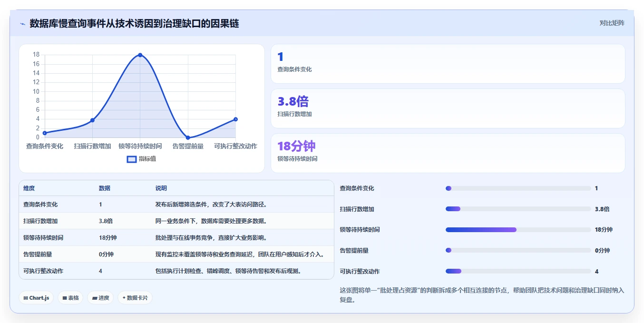This screenshot has height=323, width=644.
Task: Toggle the 指标值 legend box
Action: click(x=132, y=159)
